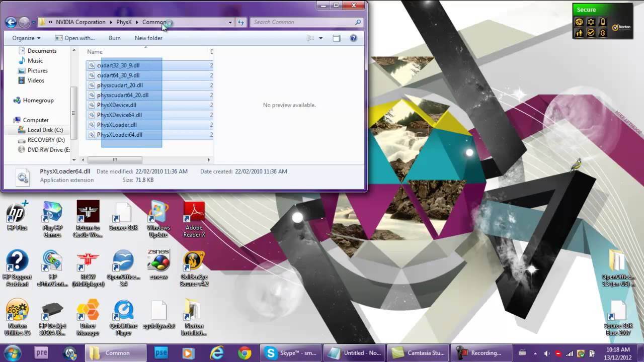
Task: Open QuickTime Player desktop icon
Action: pyautogui.click(x=123, y=318)
